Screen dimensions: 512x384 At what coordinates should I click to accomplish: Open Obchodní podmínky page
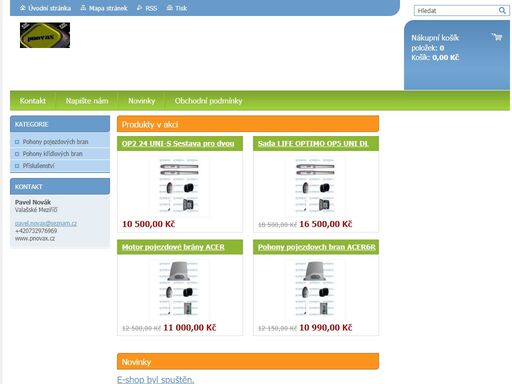coord(208,101)
